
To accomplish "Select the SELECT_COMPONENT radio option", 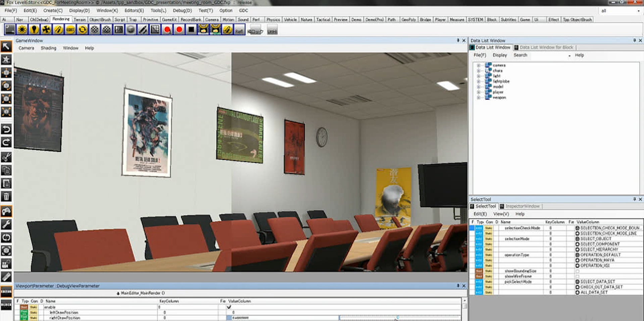I will click(x=578, y=244).
